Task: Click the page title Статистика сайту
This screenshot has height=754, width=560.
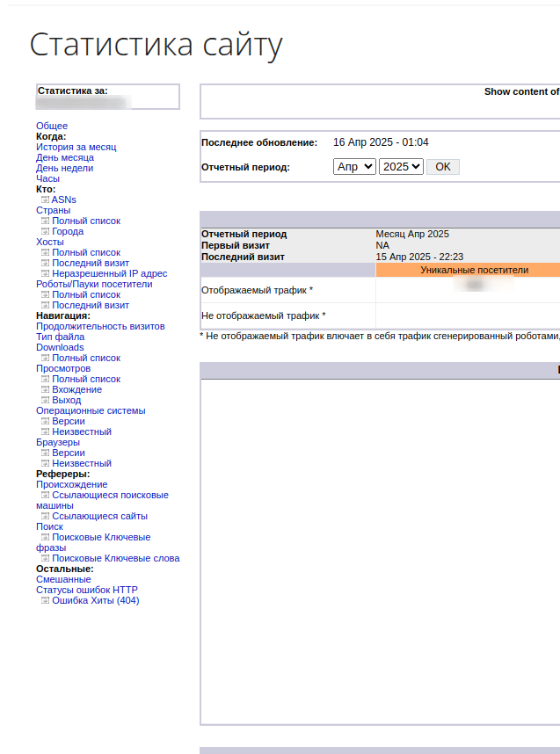Action: click(x=156, y=45)
